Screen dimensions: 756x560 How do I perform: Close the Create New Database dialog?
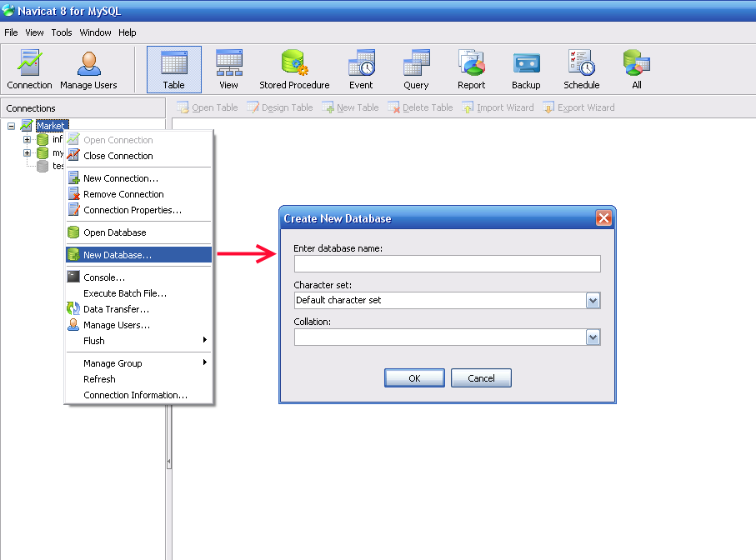click(603, 218)
